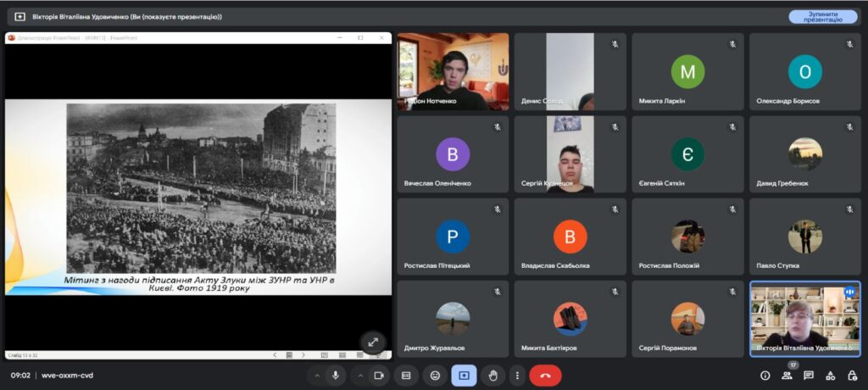Screen dimensions: 868x390
Task: Click the present screen icon
Action: pyautogui.click(x=464, y=375)
